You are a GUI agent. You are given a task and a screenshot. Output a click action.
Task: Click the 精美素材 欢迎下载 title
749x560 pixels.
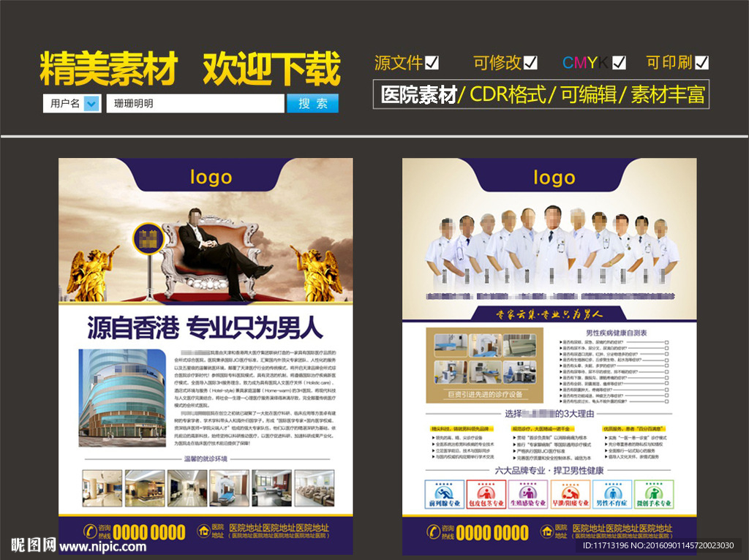(190, 68)
